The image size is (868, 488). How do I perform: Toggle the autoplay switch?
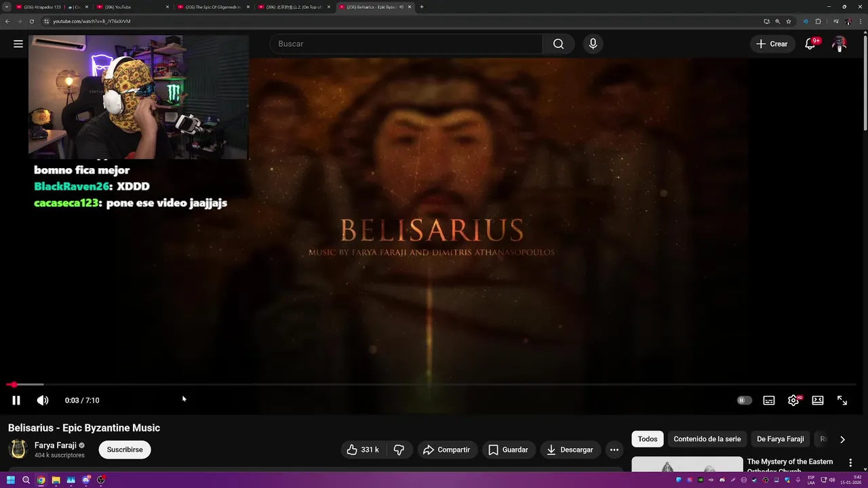tap(745, 400)
